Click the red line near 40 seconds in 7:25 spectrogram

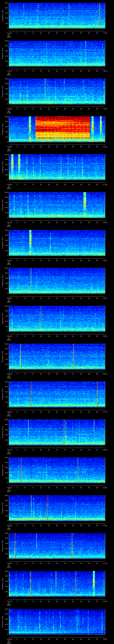[73, 356]
